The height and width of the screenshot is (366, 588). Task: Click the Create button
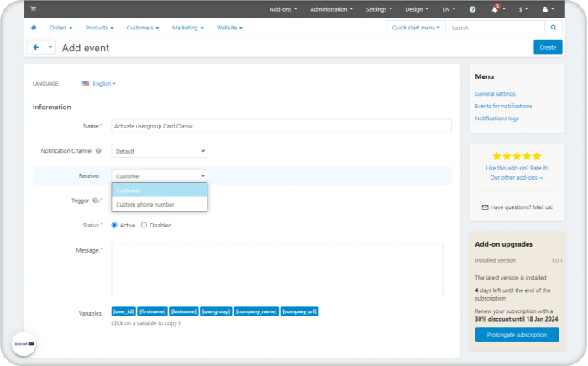pyautogui.click(x=548, y=47)
